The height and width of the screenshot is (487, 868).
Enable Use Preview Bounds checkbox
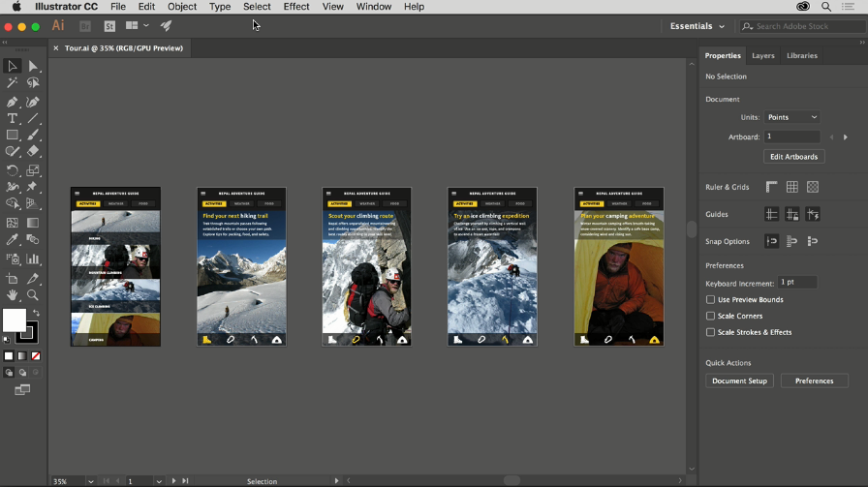point(711,300)
